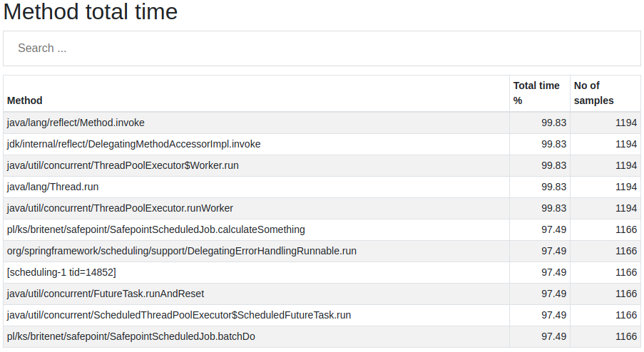Screen dimensions: 644x352
Task: Click 1194 samples in Thread.run row
Action: click(x=626, y=187)
